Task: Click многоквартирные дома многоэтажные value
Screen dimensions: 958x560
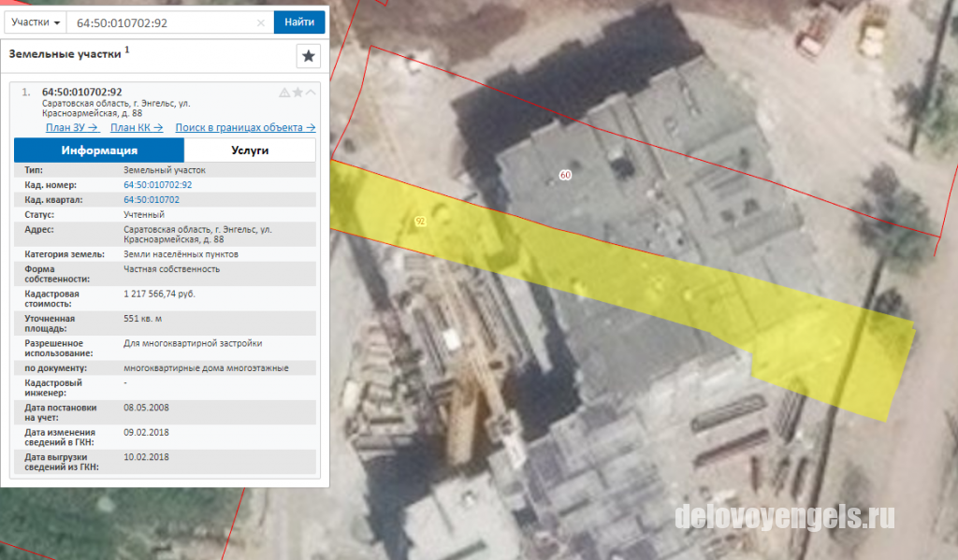Action: point(206,368)
